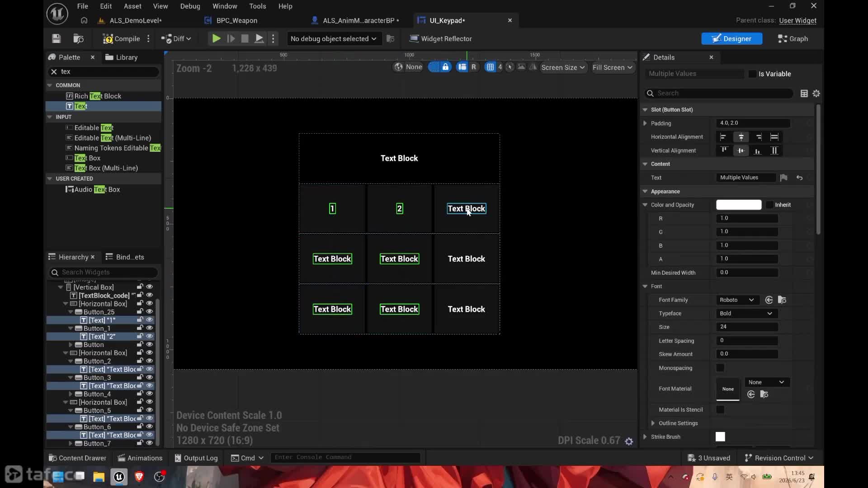Screen dimensions: 868x488
Task: Collapse Button_25 in the hierarchy
Action: pos(71,312)
